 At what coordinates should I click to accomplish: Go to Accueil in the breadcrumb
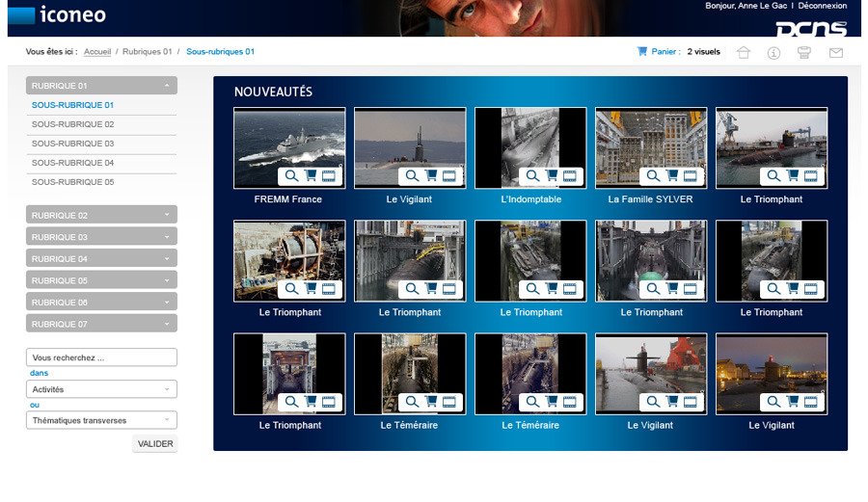pos(97,52)
